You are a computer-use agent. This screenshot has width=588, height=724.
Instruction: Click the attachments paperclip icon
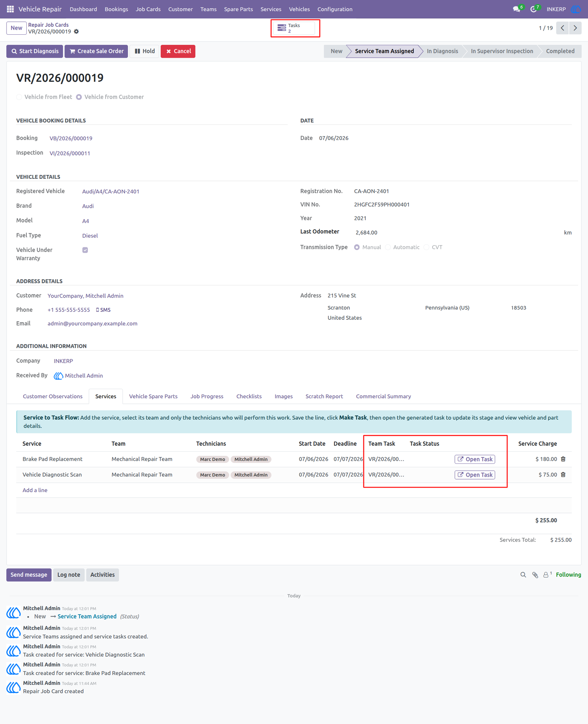(535, 575)
